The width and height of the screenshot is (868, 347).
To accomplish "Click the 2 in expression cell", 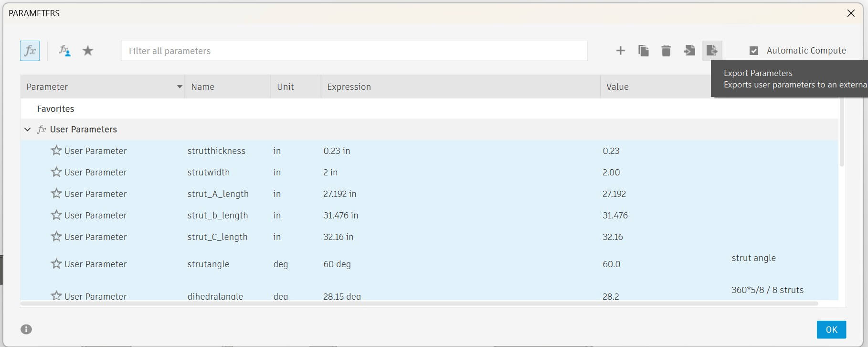I will tap(330, 172).
